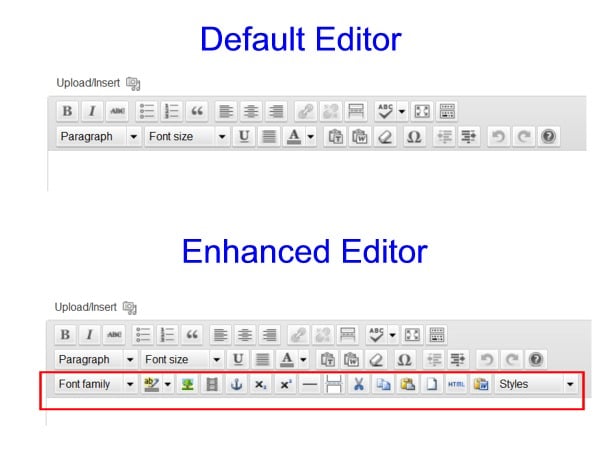Toggle Italic in the Enhanced Editor toolbar
Viewport: 613px width, 453px height.
pos(89,335)
